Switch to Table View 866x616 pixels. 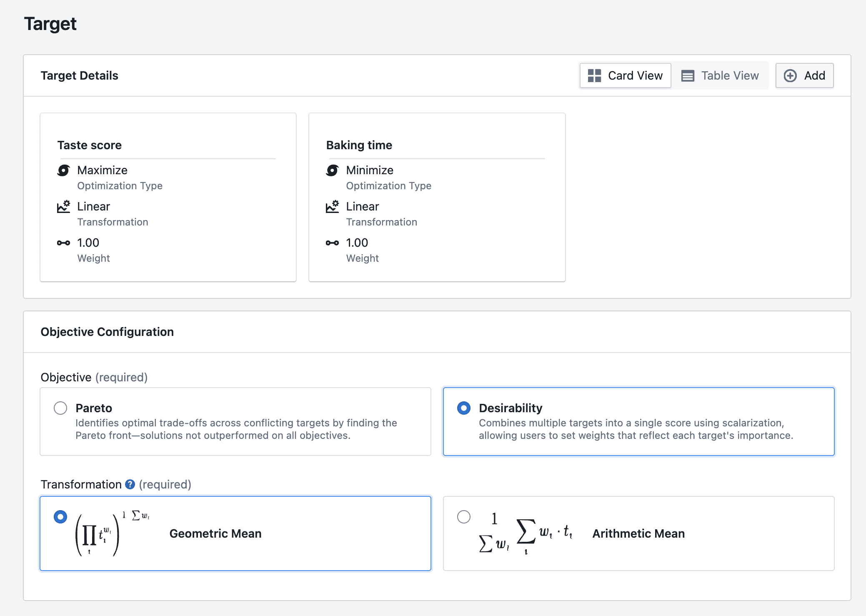coord(721,75)
